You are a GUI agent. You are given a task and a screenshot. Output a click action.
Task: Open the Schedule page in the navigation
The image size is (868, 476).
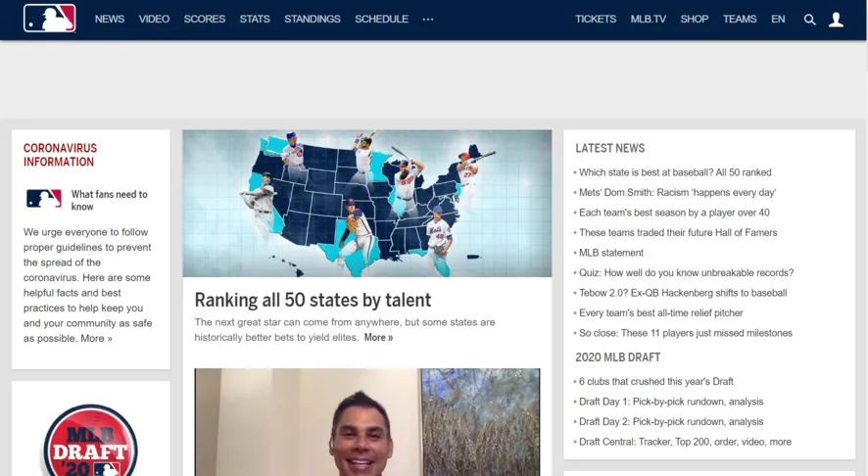381,20
